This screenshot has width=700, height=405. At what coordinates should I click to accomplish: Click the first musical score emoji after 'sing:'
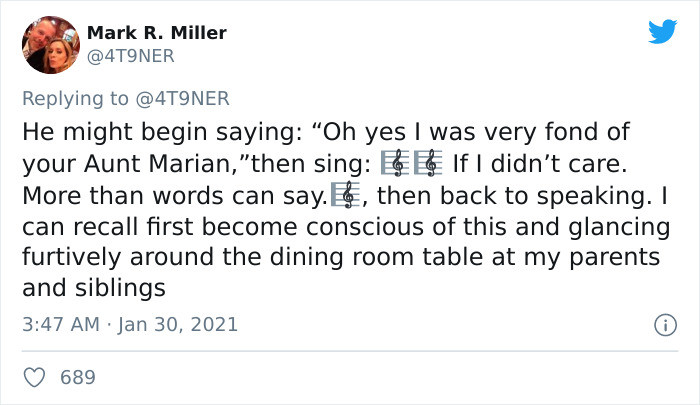395,163
